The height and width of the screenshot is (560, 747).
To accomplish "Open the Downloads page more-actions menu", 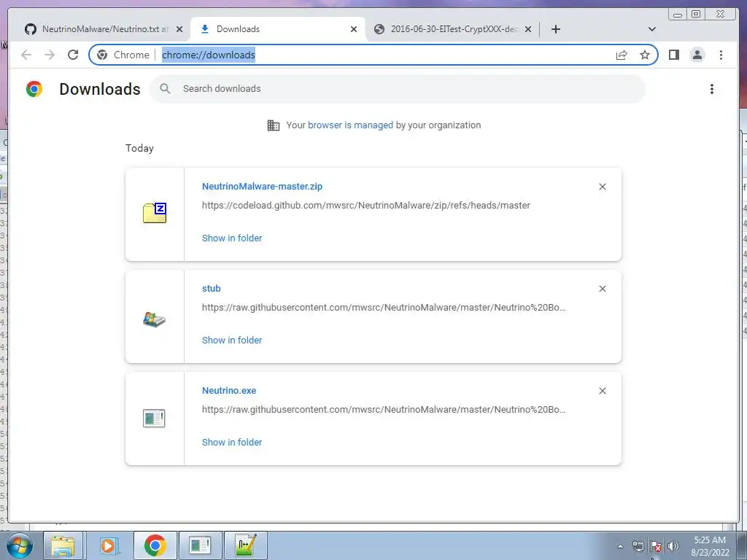I will click(x=712, y=89).
